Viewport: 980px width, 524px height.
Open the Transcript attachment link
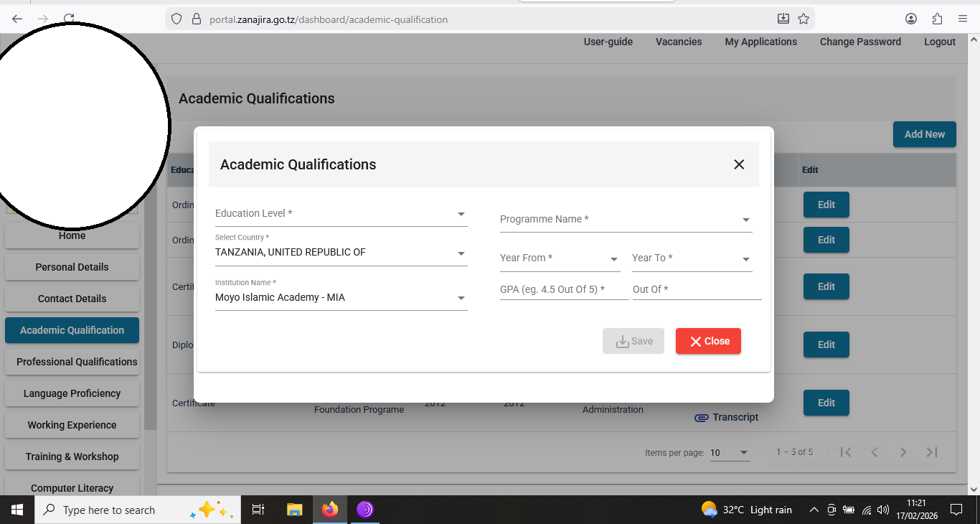point(727,417)
